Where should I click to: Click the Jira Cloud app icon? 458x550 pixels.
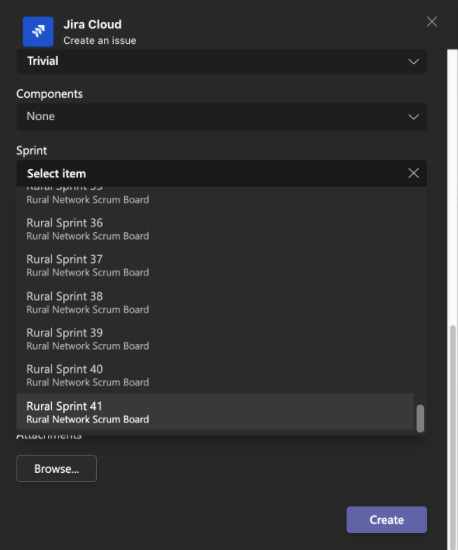pos(38,32)
